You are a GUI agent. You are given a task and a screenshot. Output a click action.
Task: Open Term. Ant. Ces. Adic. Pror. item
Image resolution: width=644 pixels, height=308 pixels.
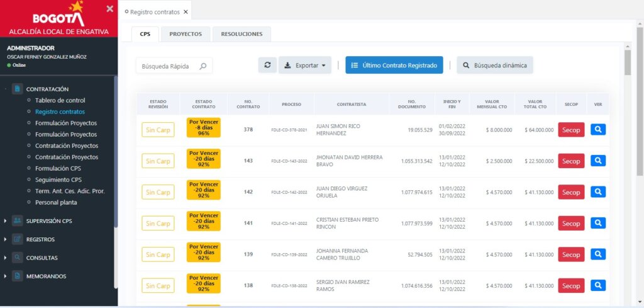pyautogui.click(x=70, y=191)
